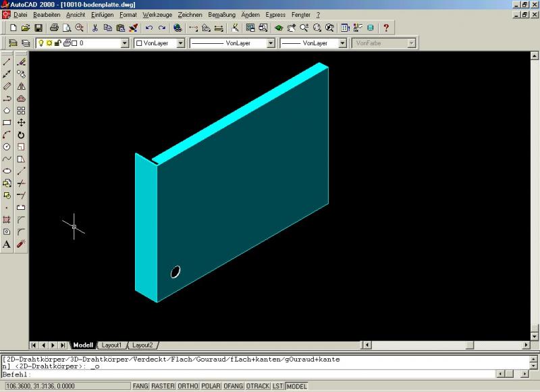Open the color control VonLayer dropdown
The image size is (540, 392).
coord(181,43)
